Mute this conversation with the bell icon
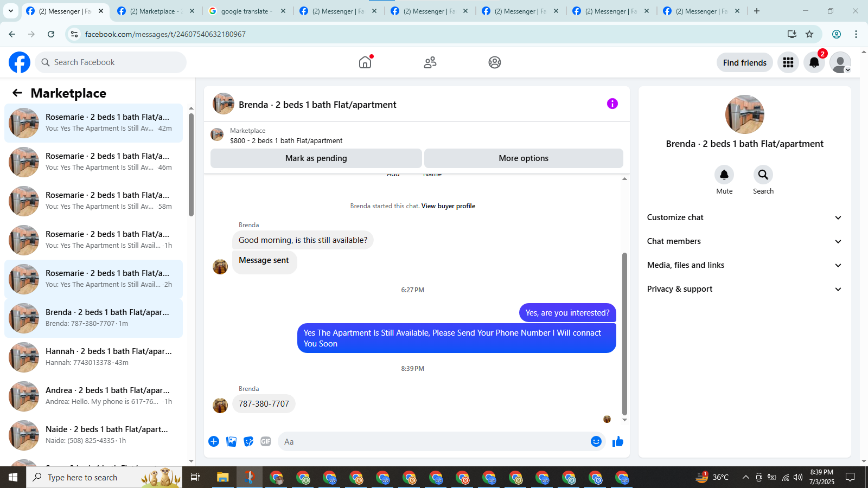This screenshot has width=868, height=488. [x=724, y=175]
